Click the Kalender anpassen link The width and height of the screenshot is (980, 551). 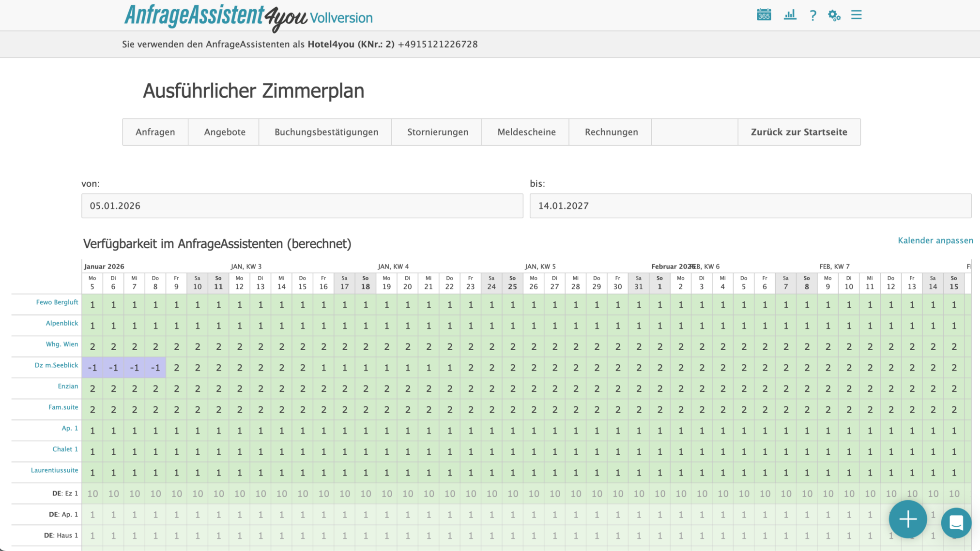tap(935, 240)
